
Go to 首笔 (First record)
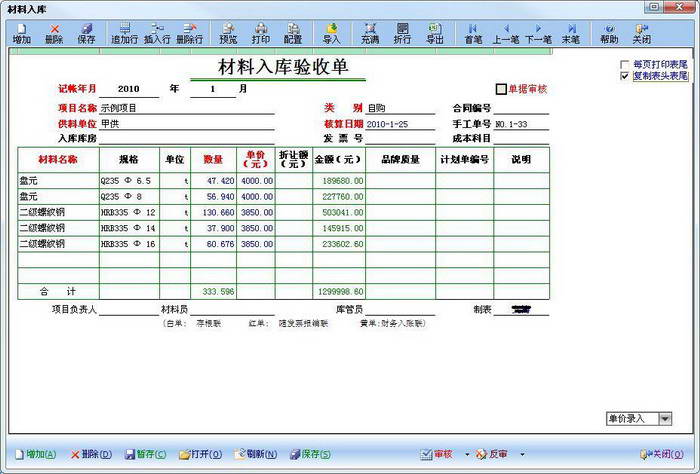tap(473, 34)
